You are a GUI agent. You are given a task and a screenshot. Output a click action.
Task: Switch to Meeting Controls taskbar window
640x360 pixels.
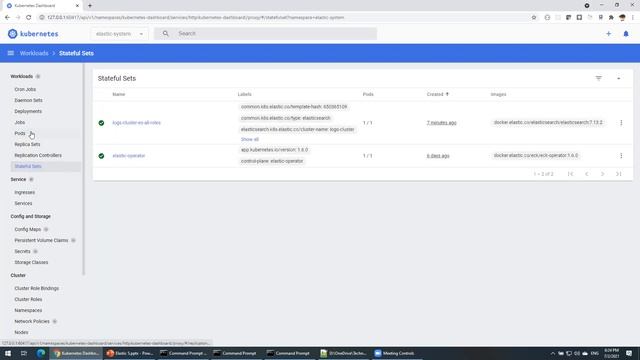point(395,353)
